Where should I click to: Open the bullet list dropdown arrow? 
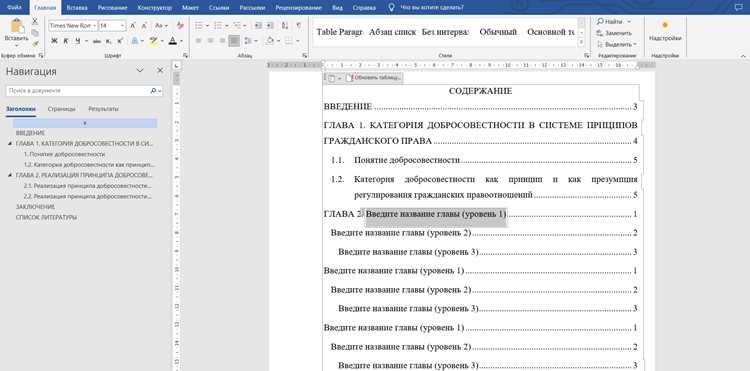tap(207, 25)
